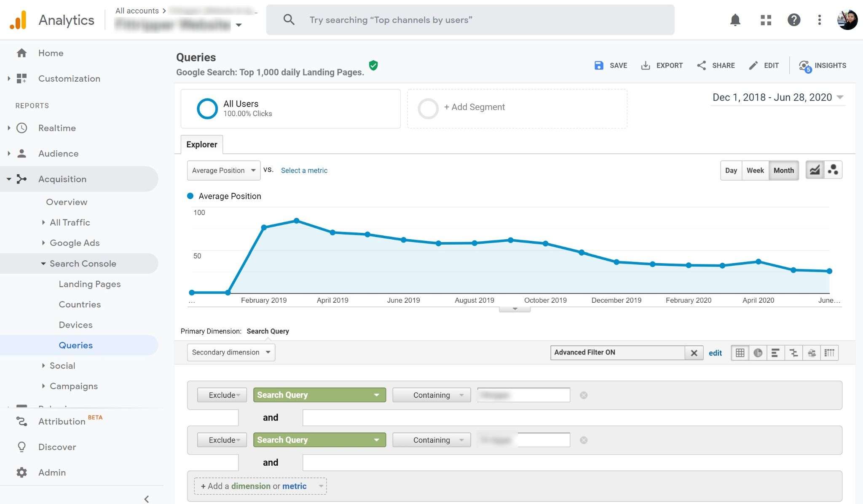Switch to Month time interval

783,170
